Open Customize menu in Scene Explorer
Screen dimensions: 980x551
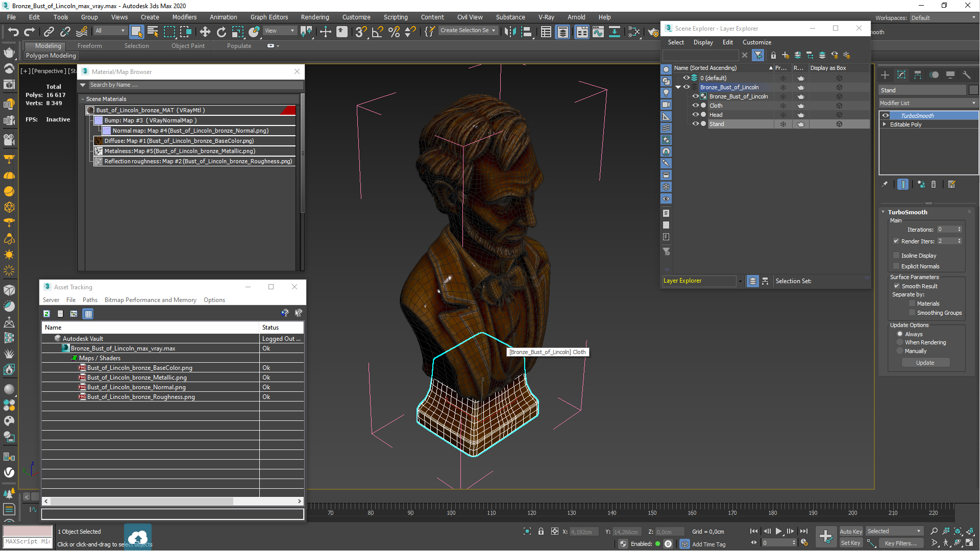[x=756, y=42]
